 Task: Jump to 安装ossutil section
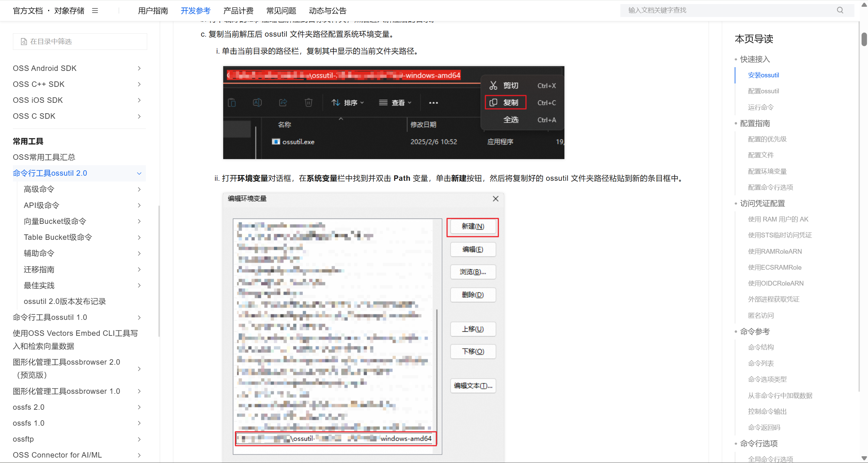764,75
